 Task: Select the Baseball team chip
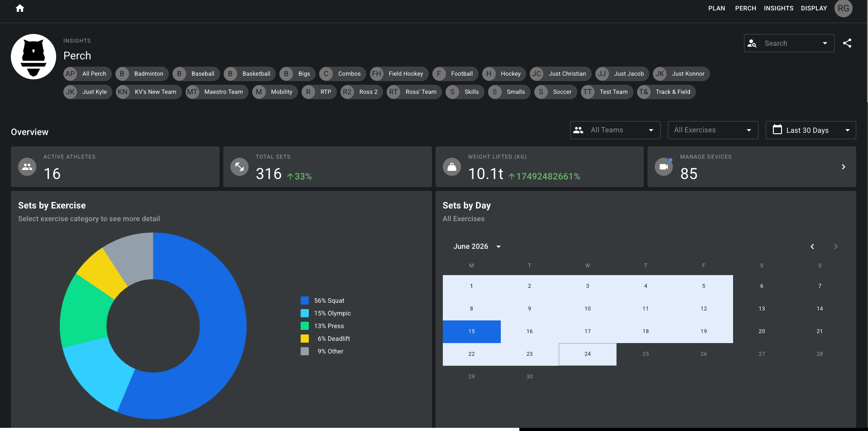[197, 74]
